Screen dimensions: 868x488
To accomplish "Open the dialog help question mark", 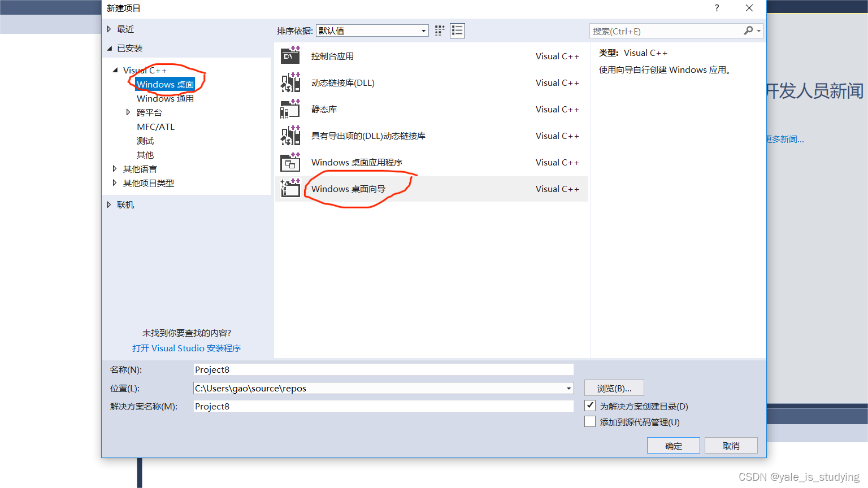I will (717, 8).
